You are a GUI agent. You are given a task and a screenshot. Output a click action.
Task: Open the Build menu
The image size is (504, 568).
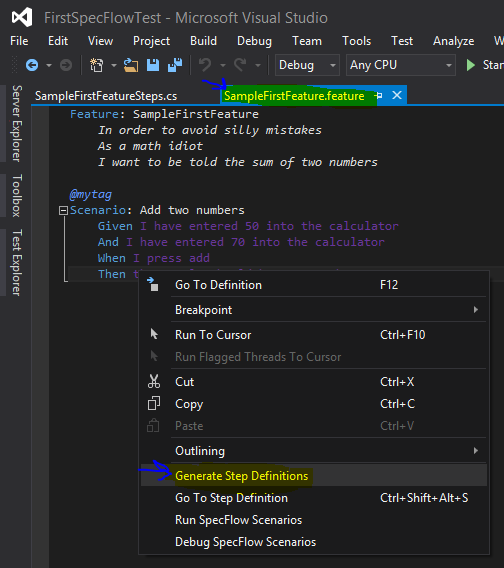(x=203, y=41)
